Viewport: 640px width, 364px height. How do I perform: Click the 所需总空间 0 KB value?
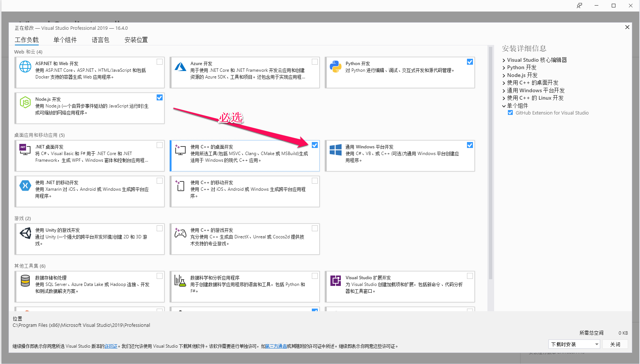623,333
